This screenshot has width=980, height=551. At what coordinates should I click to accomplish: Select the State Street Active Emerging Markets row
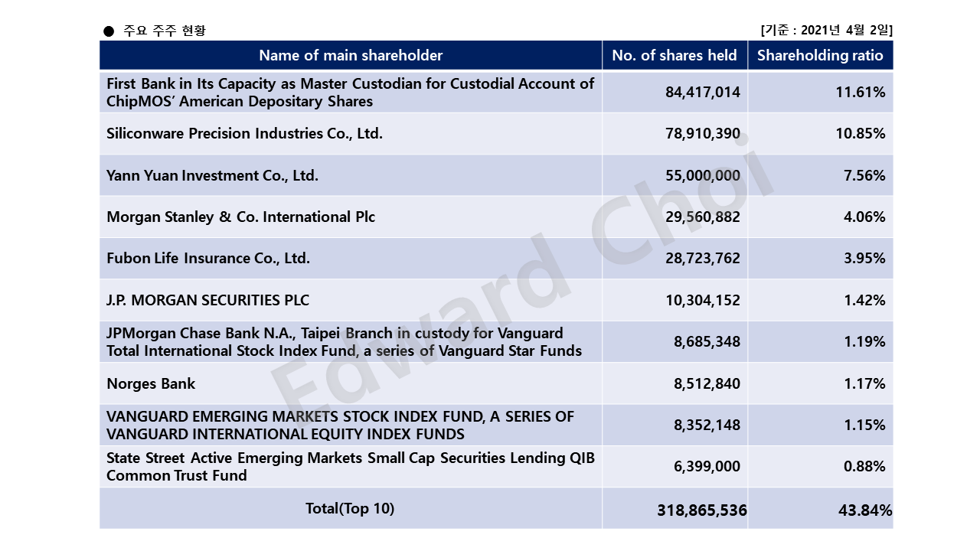351,467
